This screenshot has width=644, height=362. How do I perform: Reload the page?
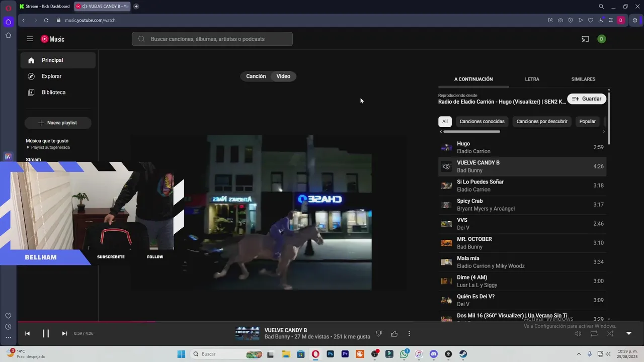46,20
